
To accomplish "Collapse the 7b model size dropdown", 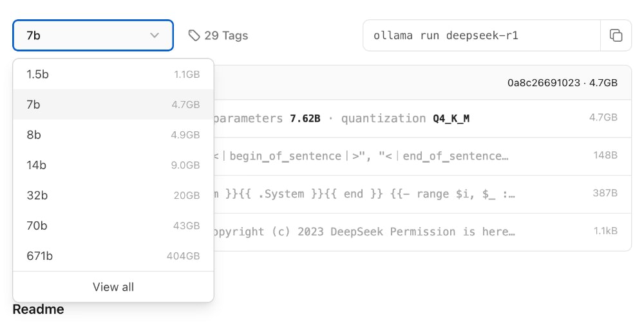I will (x=93, y=35).
